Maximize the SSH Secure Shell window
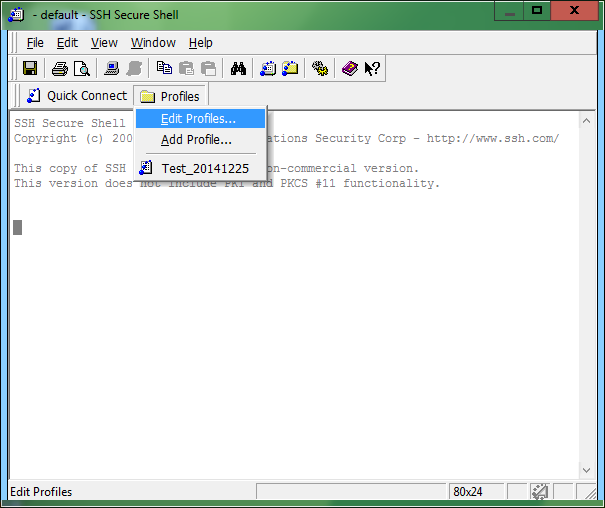 [x=537, y=11]
